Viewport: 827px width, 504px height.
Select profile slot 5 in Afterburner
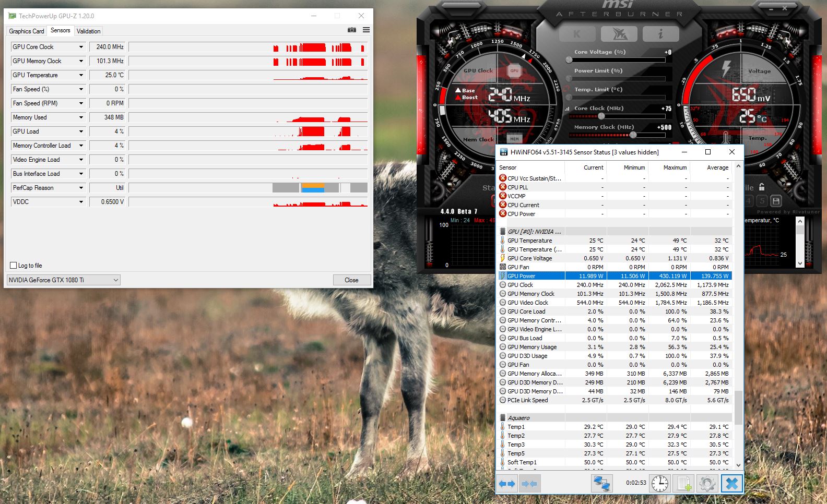click(x=762, y=201)
